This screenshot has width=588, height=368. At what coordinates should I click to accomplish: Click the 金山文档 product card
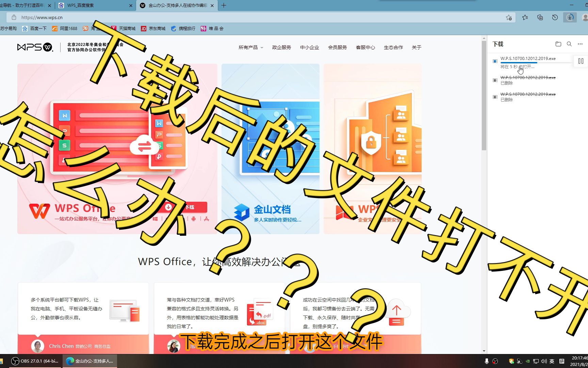pos(271,149)
